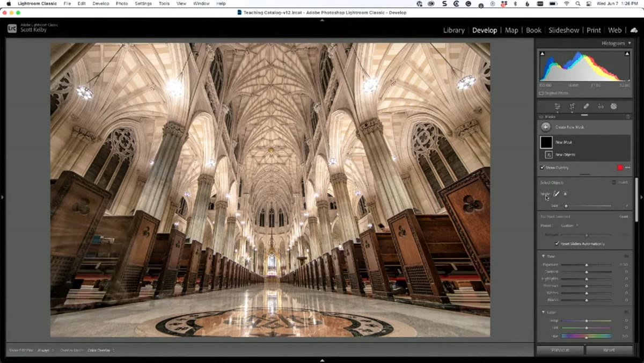Click the Exposure slider handle
The height and width of the screenshot is (363, 644).
(x=587, y=265)
